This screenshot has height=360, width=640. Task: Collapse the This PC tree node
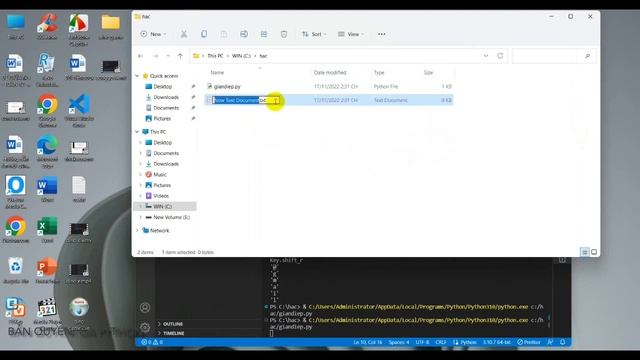(137, 132)
